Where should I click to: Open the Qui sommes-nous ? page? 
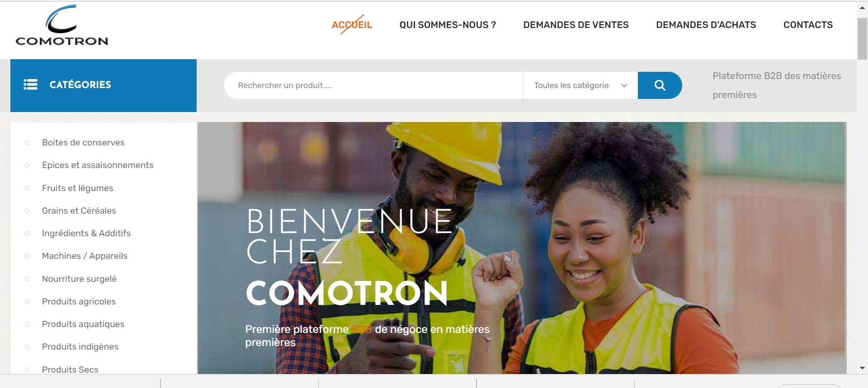click(x=448, y=25)
